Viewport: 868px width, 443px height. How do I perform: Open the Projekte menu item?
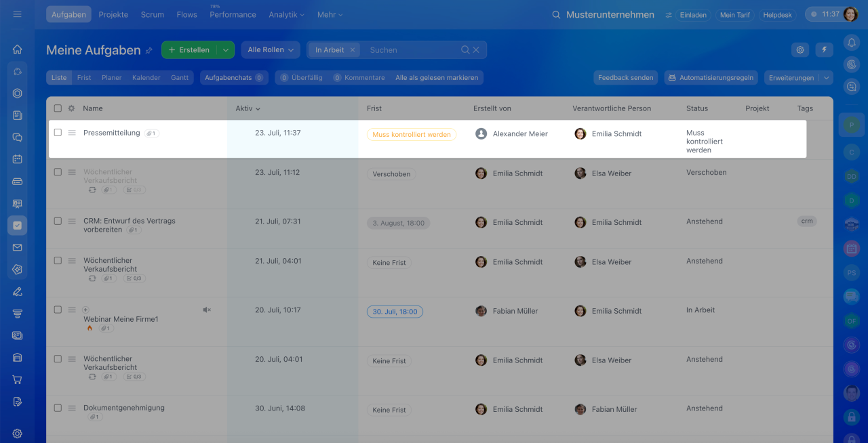[113, 14]
